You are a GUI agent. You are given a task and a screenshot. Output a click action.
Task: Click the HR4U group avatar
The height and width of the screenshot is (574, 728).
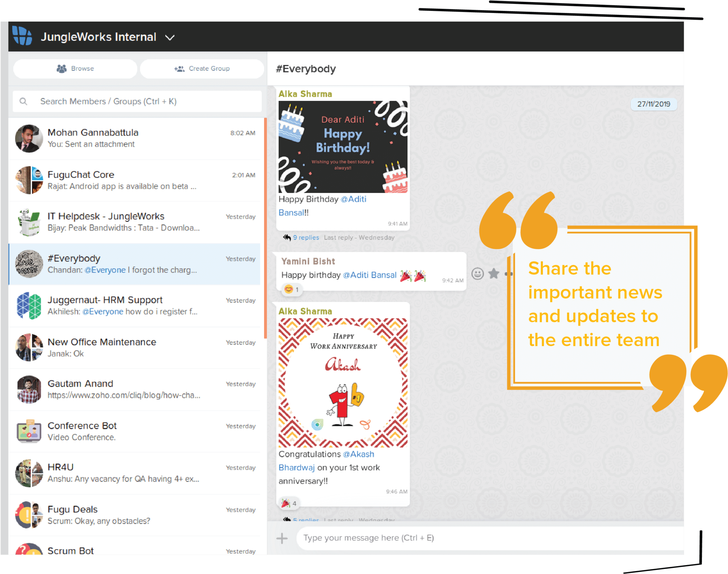point(29,473)
